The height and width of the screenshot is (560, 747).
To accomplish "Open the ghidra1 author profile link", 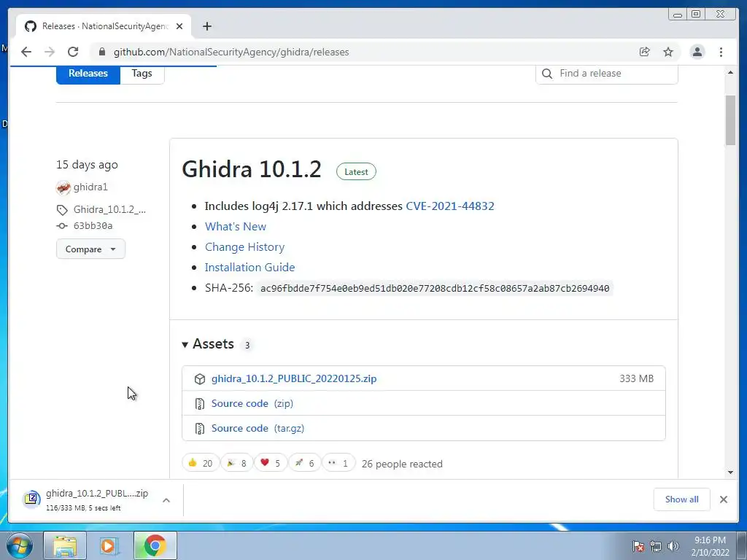I will tap(90, 187).
